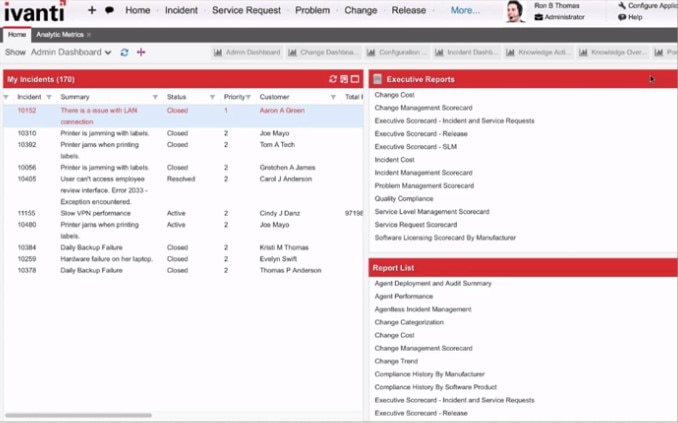This screenshot has width=678, height=423.
Task: Open the Summary column filter
Action: click(x=155, y=97)
